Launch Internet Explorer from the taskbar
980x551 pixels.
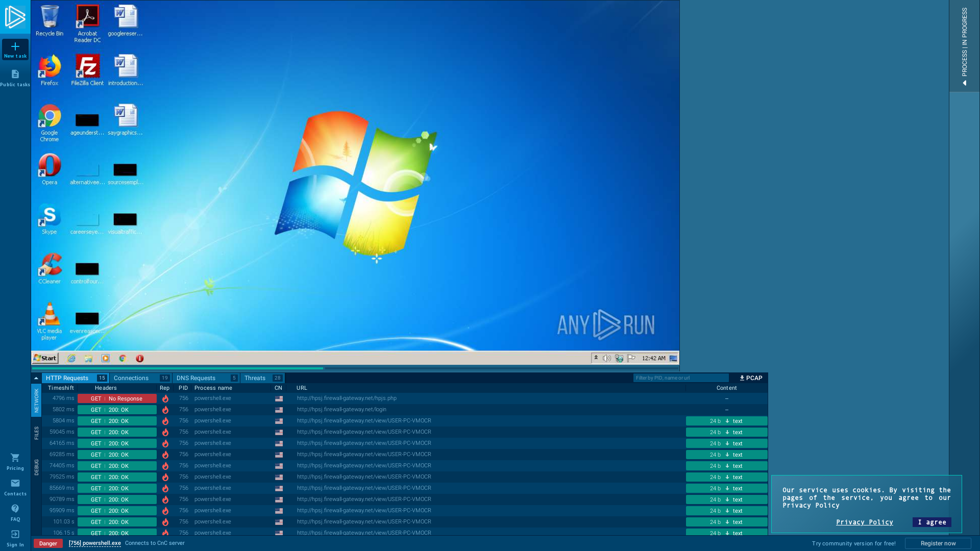pyautogui.click(x=71, y=358)
